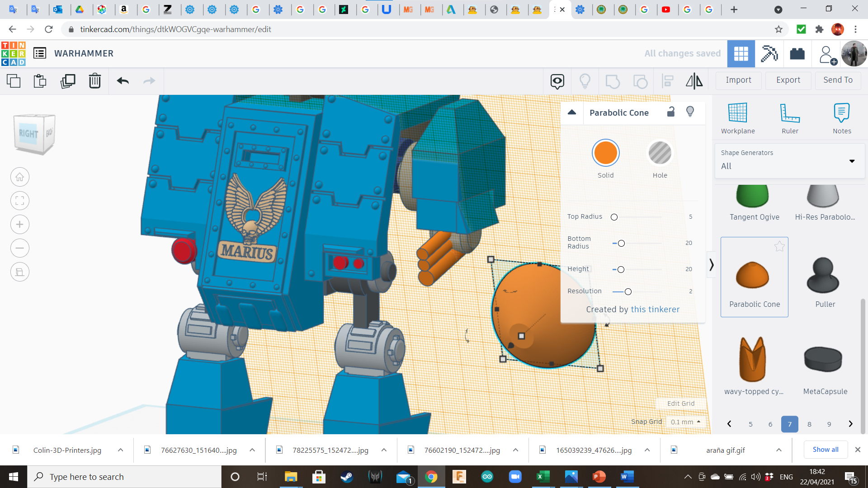Collapse the Parabolic Cone inspector panel
This screenshot has width=868, height=488.
pos(572,113)
